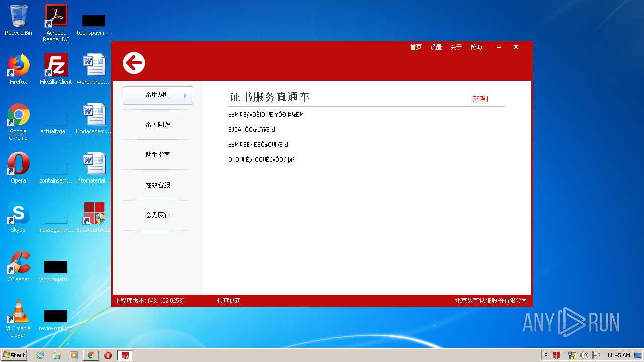Open the fourth garbled link in list
Image resolution: width=644 pixels, height=362 pixels.
(262, 160)
